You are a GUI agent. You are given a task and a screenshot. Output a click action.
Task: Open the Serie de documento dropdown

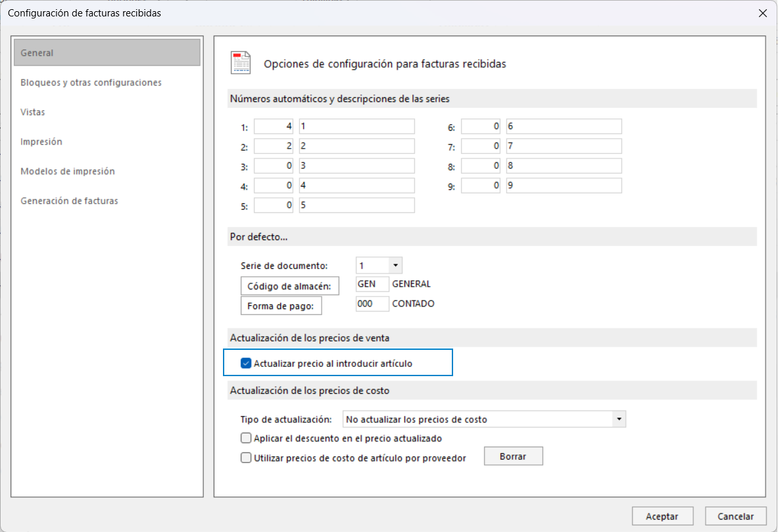pyautogui.click(x=395, y=266)
